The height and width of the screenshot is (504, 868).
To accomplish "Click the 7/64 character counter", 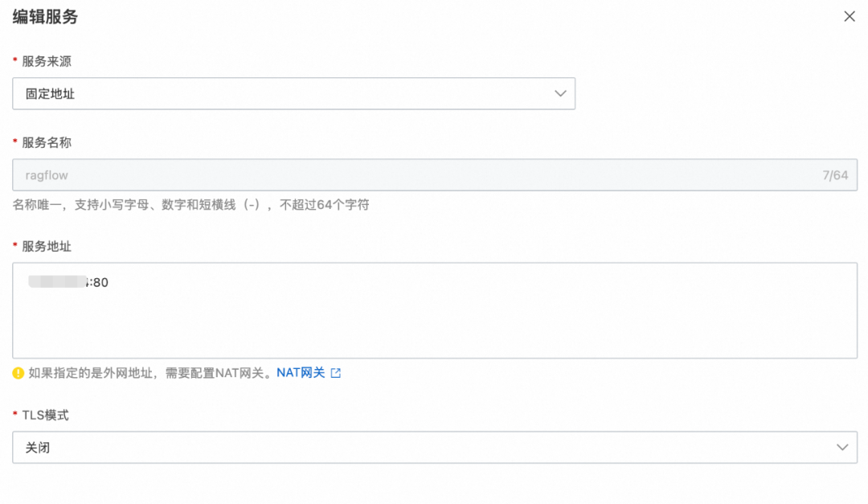I will click(837, 174).
